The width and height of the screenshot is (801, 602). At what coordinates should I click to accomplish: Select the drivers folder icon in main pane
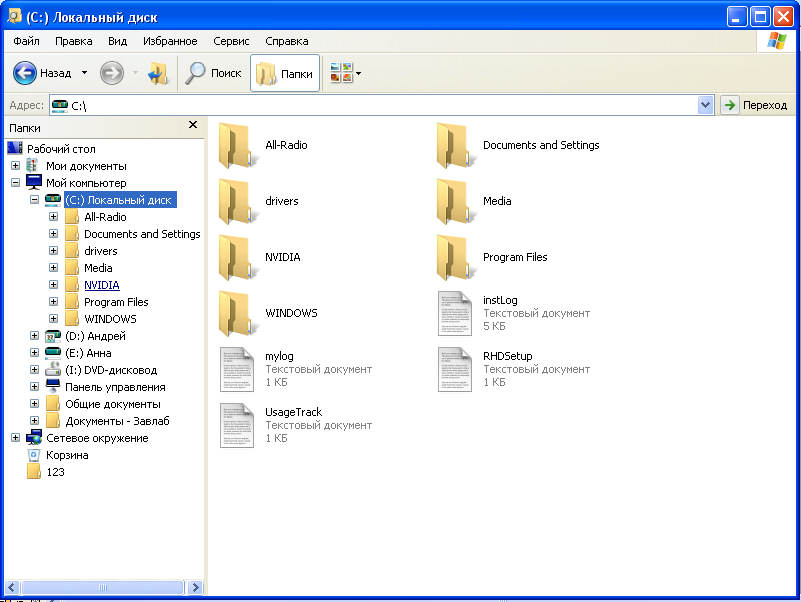[237, 202]
